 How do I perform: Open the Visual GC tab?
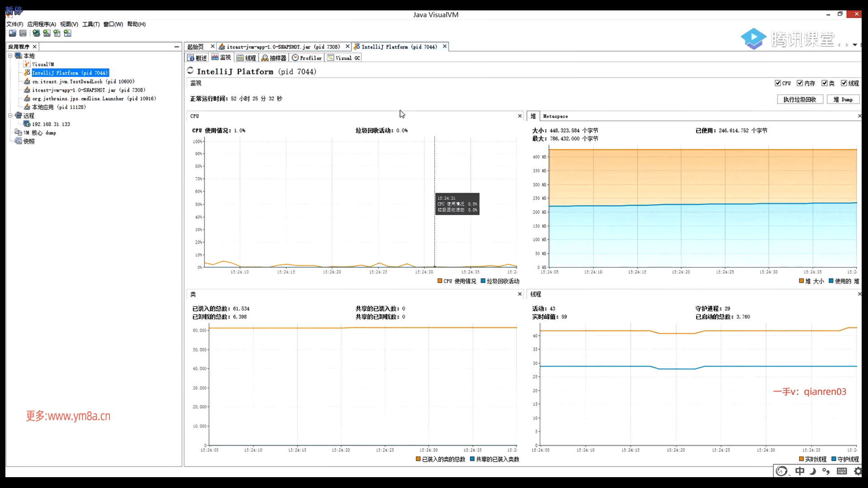(x=344, y=58)
